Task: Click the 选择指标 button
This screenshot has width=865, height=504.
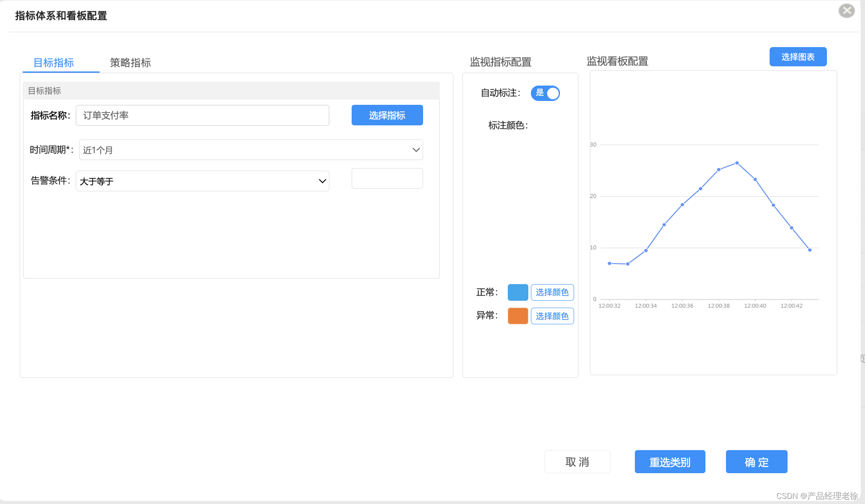Action: [387, 115]
